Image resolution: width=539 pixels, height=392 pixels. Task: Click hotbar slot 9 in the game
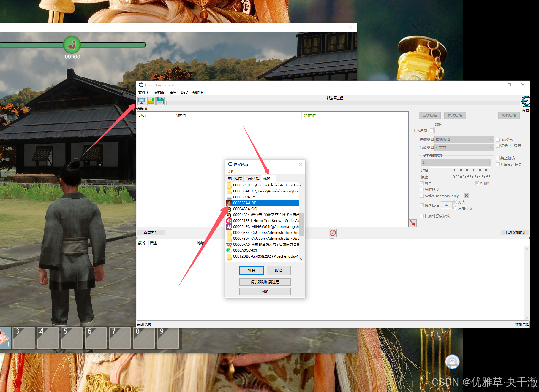click(168, 338)
